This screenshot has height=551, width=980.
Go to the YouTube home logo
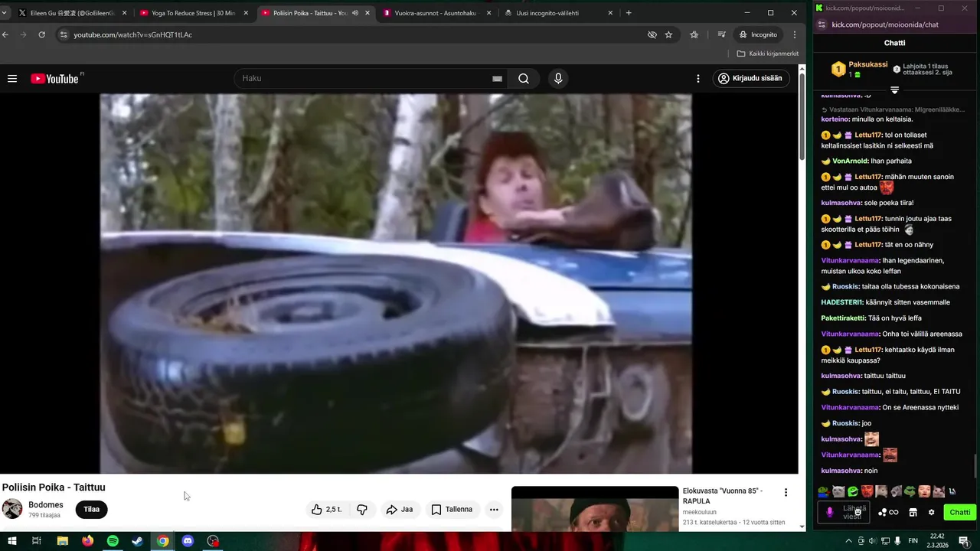point(55,78)
